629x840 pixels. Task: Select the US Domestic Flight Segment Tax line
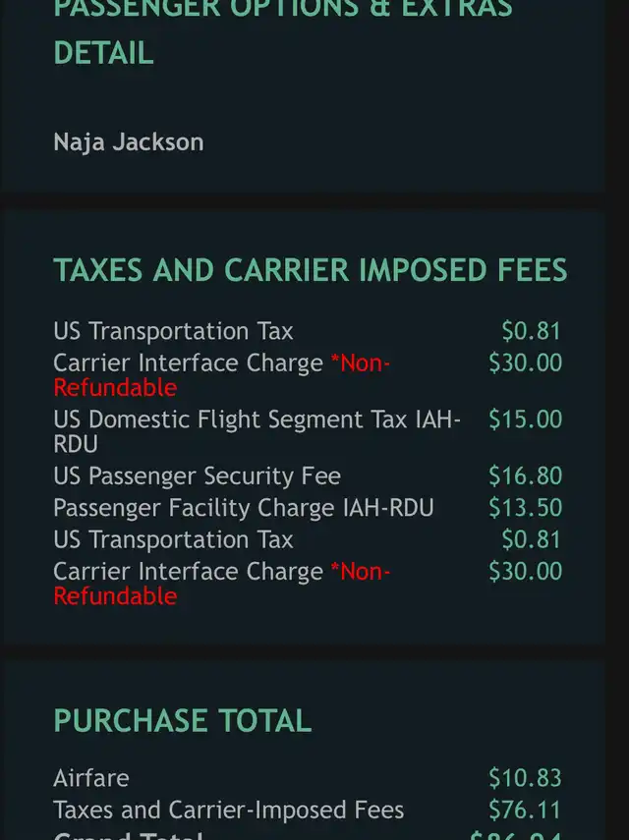256,431
